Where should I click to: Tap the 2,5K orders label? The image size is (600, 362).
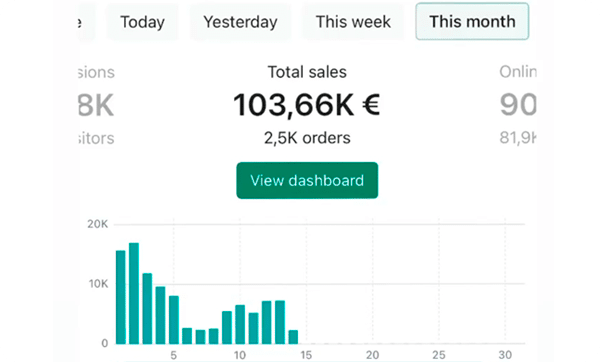tap(307, 138)
